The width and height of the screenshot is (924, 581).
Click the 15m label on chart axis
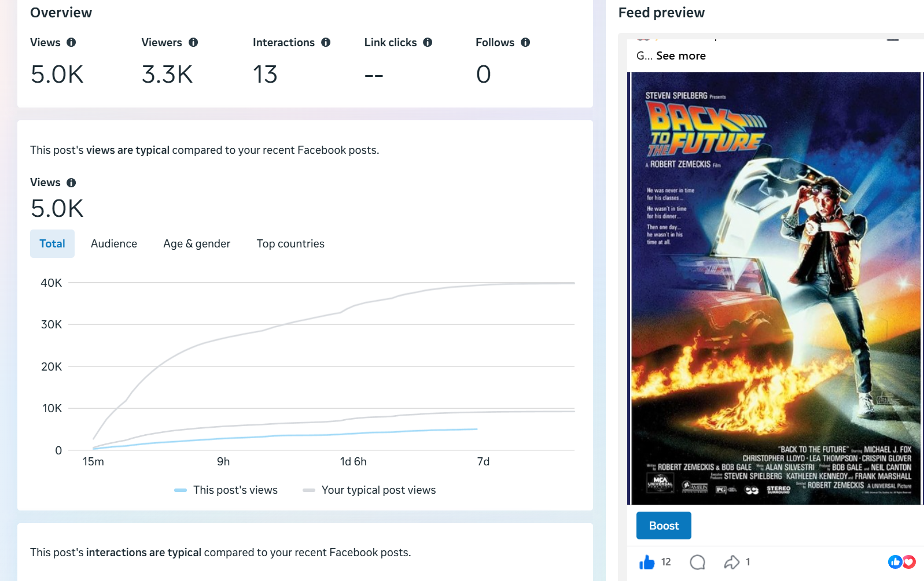pos(93,462)
